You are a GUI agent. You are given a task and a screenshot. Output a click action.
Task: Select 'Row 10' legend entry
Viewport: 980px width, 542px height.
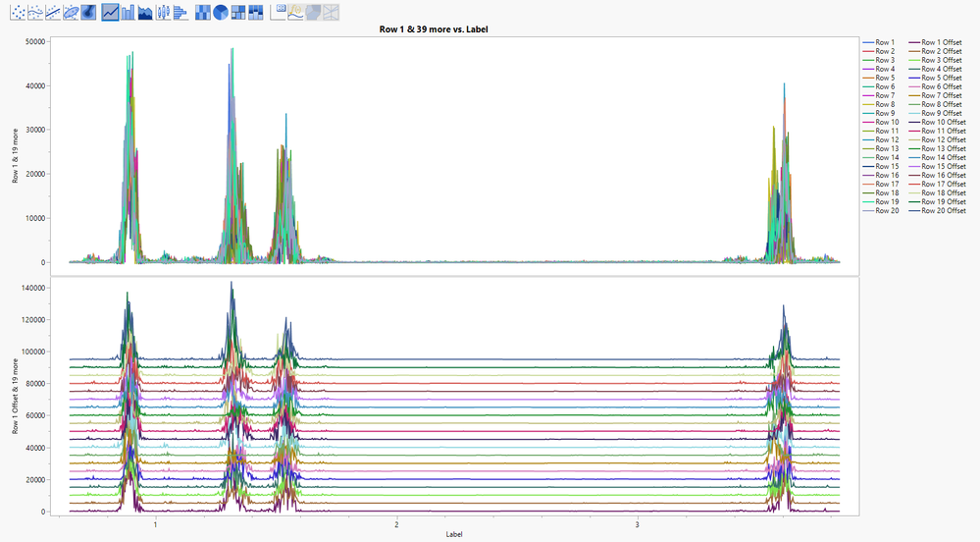887,122
